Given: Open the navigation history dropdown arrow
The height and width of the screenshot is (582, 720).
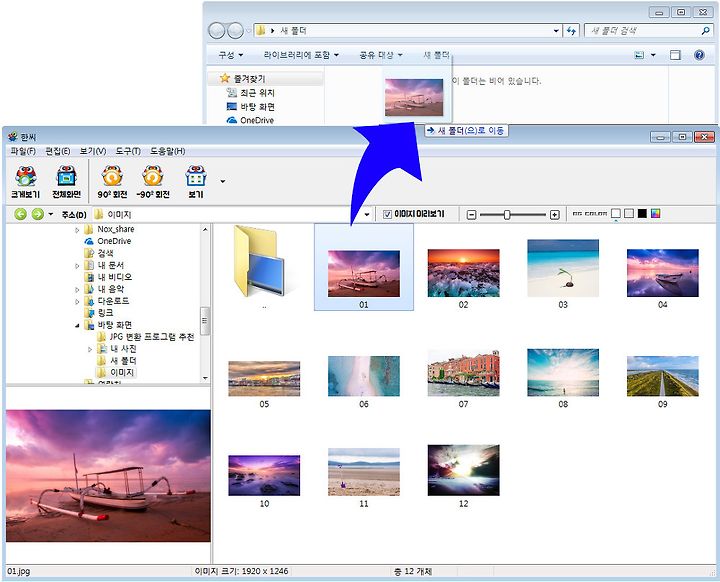Looking at the screenshot, I should pos(51,214).
